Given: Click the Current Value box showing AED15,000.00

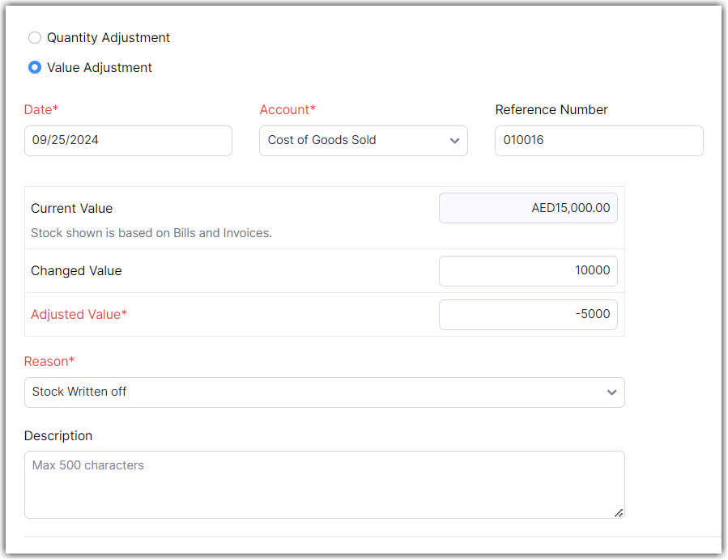Looking at the screenshot, I should (x=528, y=208).
